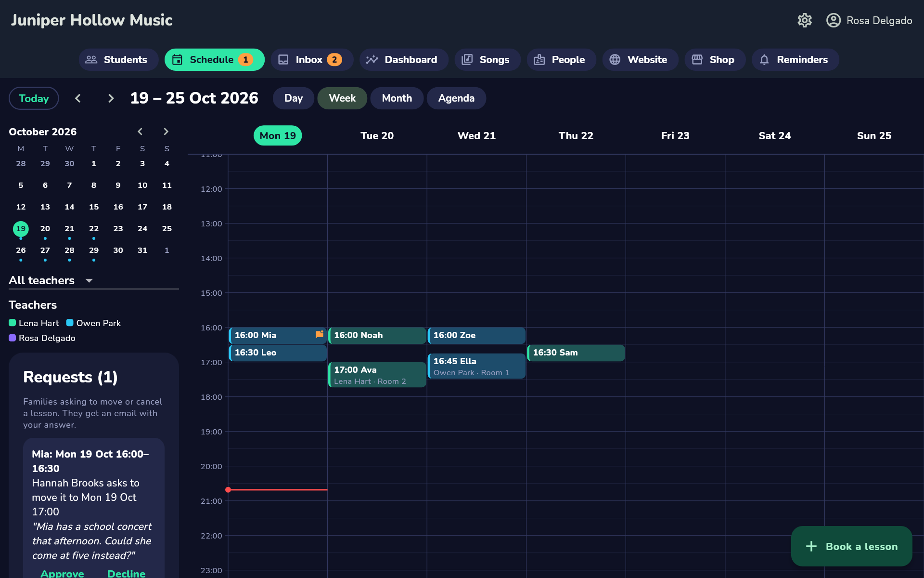
Task: Approve Mia's move request
Action: (62, 573)
